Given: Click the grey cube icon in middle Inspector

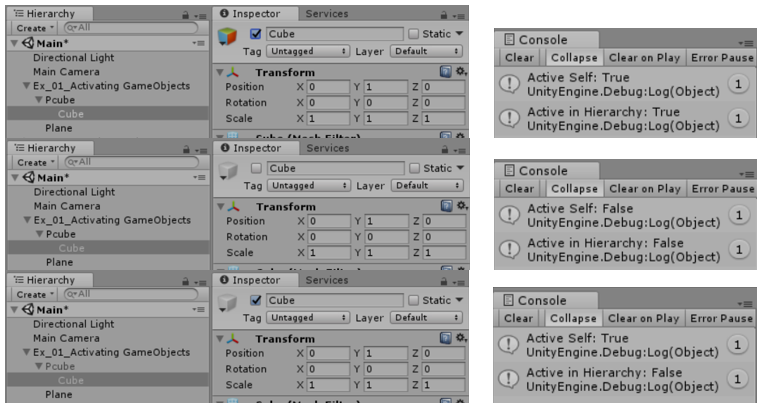Looking at the screenshot, I should [x=228, y=171].
